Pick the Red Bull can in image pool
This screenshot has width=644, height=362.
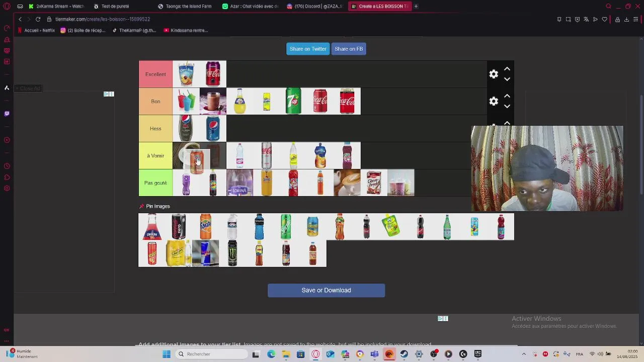pos(205,253)
